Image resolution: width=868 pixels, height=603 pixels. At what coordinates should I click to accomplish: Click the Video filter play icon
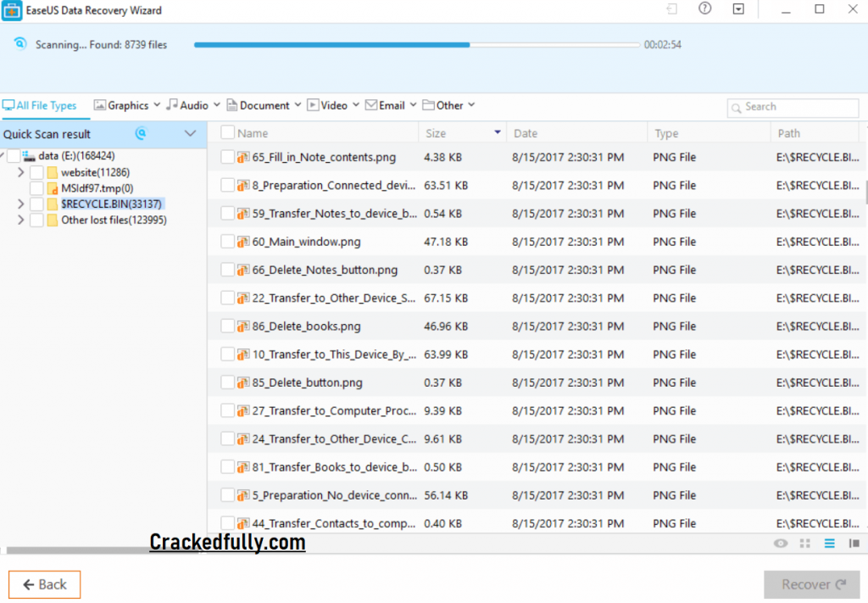[x=313, y=104]
